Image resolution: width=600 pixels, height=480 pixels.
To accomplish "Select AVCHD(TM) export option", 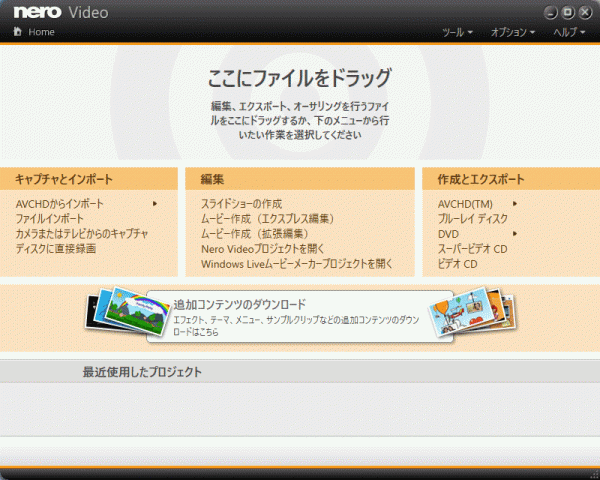I will [x=465, y=204].
